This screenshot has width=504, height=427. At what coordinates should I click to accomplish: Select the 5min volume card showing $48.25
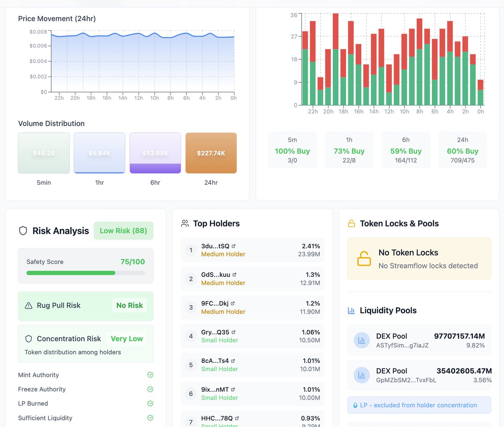pyautogui.click(x=44, y=153)
